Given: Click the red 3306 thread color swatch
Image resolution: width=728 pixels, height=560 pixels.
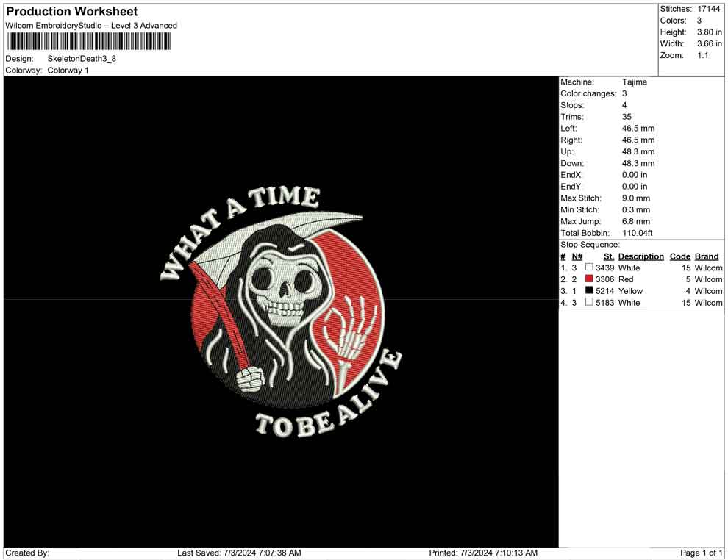Looking at the screenshot, I should [x=589, y=279].
